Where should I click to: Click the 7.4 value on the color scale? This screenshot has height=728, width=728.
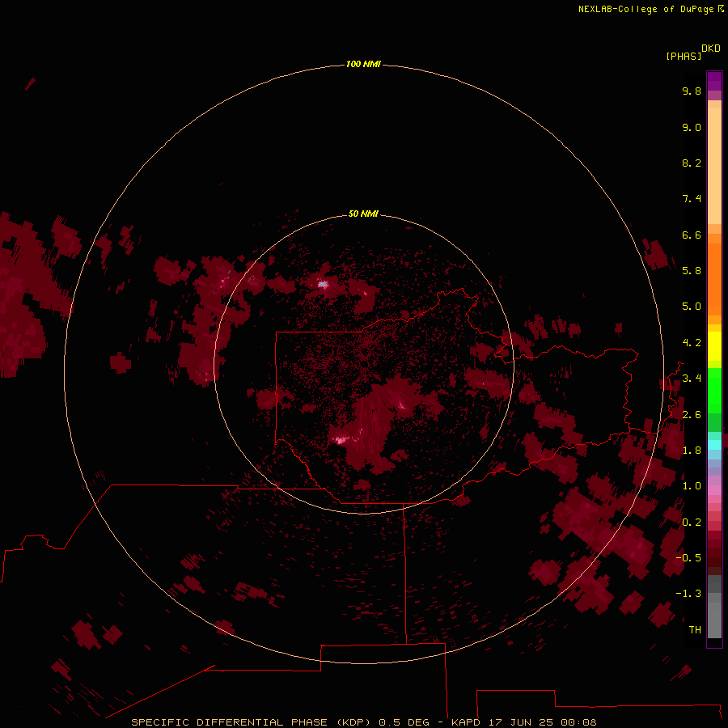tap(692, 199)
